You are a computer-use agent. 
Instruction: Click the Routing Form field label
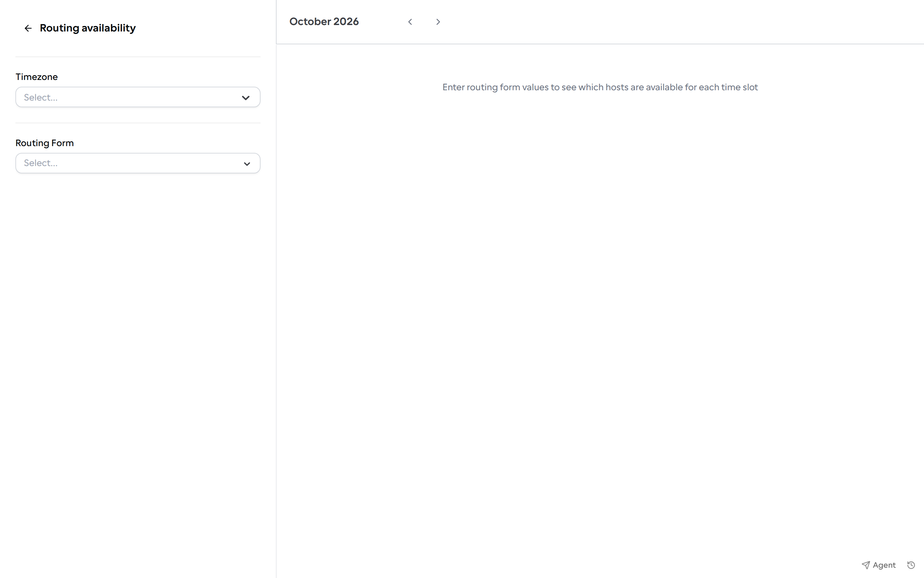[45, 143]
